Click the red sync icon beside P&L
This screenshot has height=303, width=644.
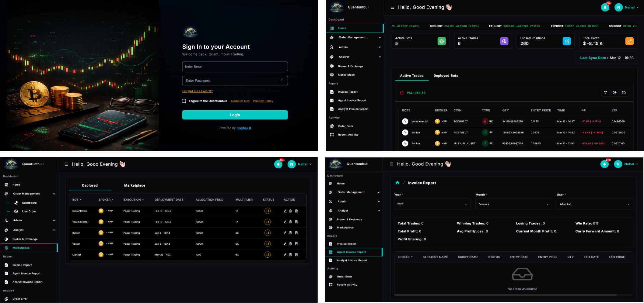(401, 93)
